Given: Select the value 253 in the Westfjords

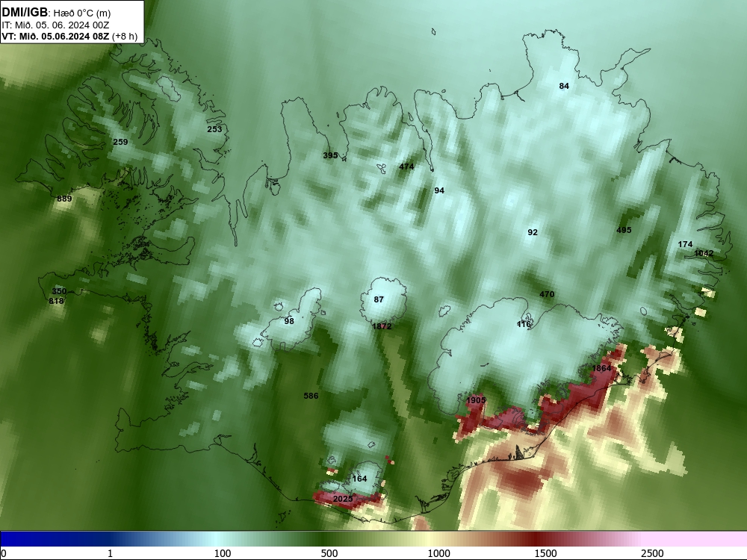Looking at the screenshot, I should (x=214, y=129).
